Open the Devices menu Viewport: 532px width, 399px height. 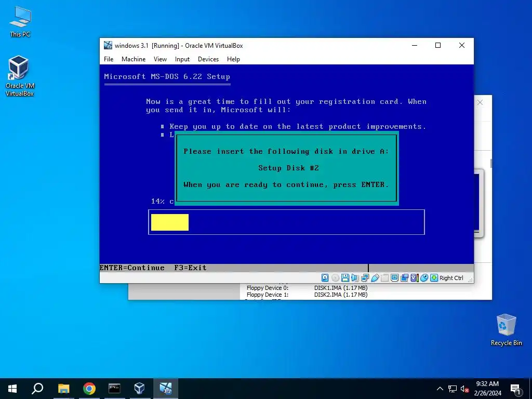208,59
